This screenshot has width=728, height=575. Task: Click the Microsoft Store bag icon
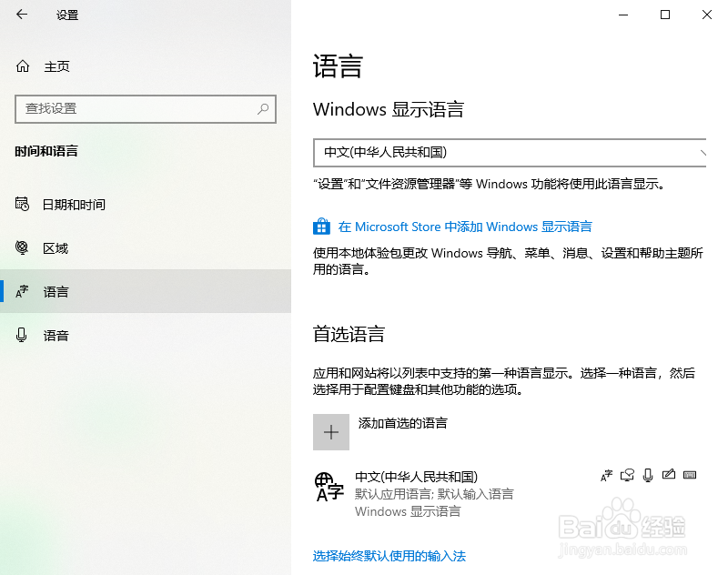click(321, 227)
